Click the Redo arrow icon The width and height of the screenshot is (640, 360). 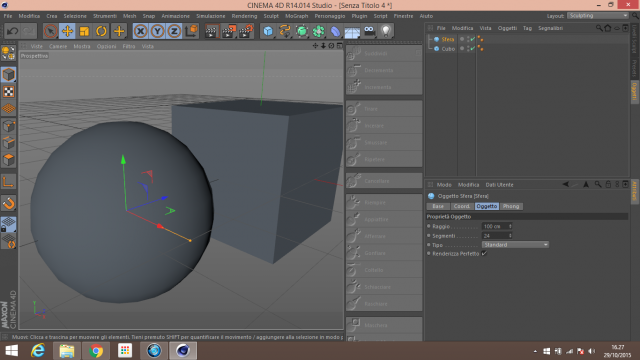click(29, 31)
